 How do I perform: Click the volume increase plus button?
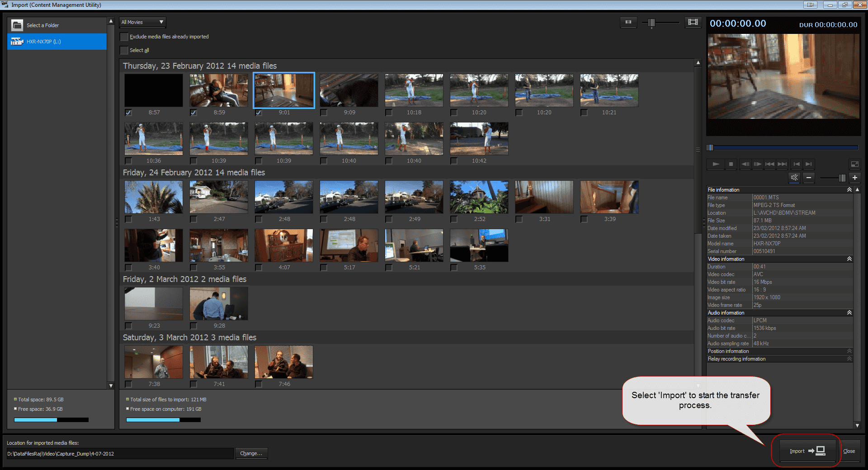pyautogui.click(x=854, y=178)
